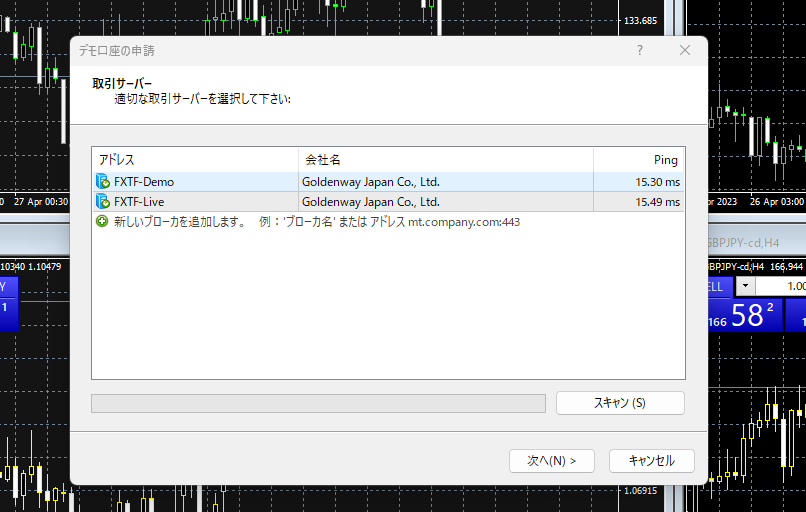Image resolution: width=806 pixels, height=512 pixels.
Task: Select the GBPJPY-cd,H4 chart title bar
Action: coord(757,244)
